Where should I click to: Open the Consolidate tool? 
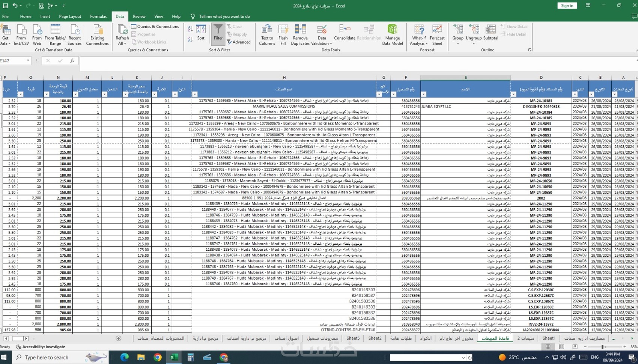[345, 33]
